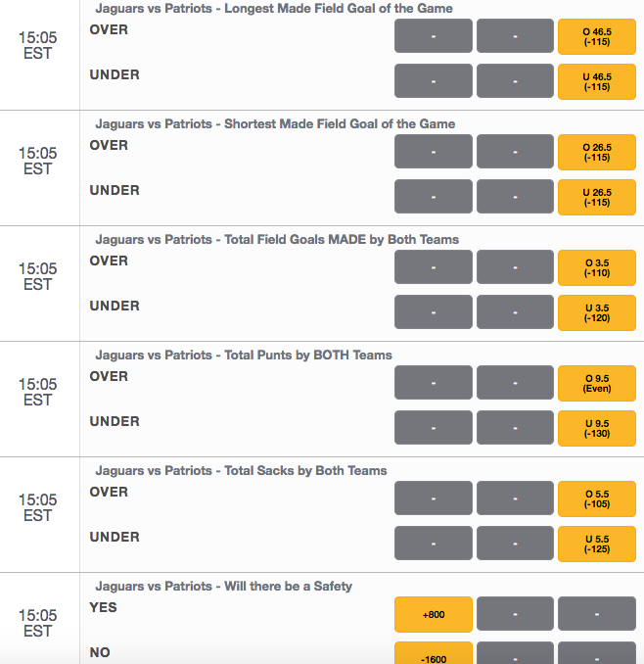The height and width of the screenshot is (664, 644).
Task: Pick O 26.5 shortest field goal odds
Action: [597, 153]
